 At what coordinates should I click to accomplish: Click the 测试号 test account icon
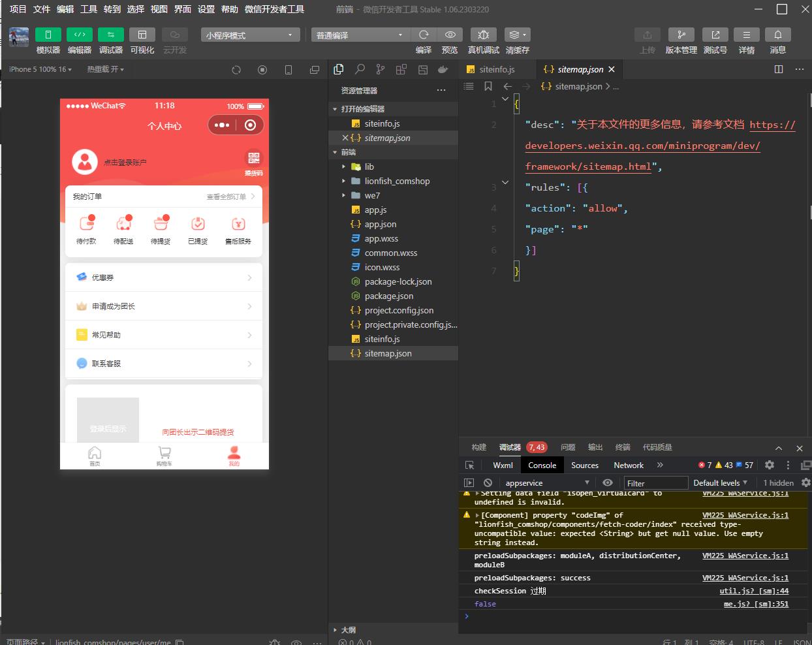pos(715,35)
